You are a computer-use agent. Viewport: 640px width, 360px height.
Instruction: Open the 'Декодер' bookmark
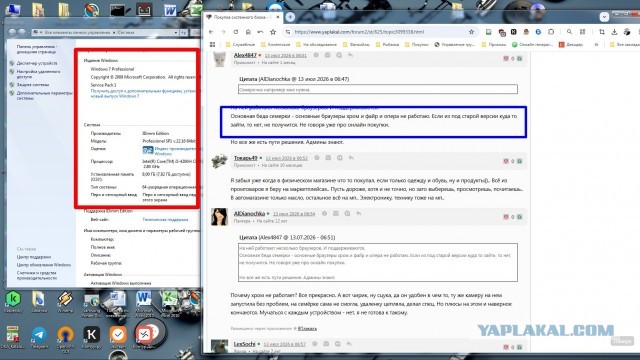[x=571, y=44]
